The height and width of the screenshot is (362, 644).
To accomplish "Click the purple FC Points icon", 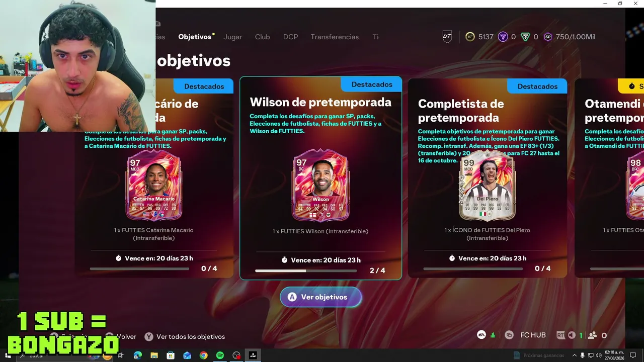I will 503,37.
